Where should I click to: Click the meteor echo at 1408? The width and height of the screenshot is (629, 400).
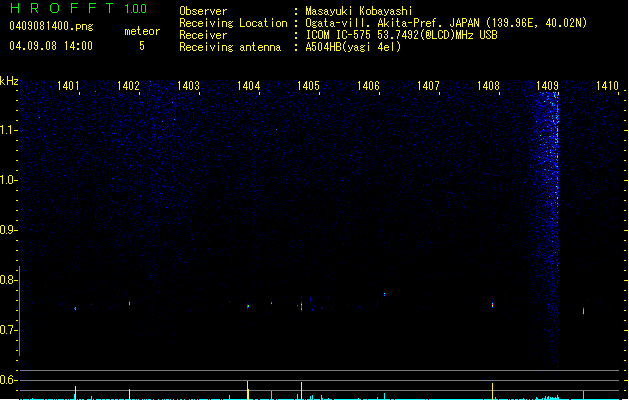tap(492, 305)
